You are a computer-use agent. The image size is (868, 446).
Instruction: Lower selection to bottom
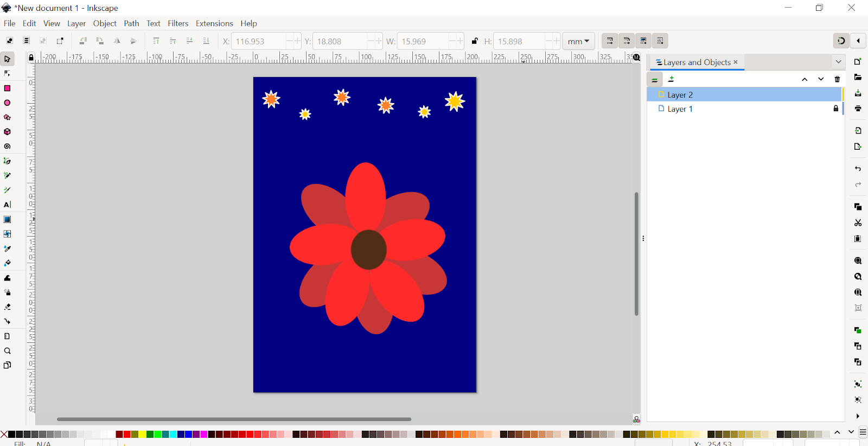[x=206, y=41]
